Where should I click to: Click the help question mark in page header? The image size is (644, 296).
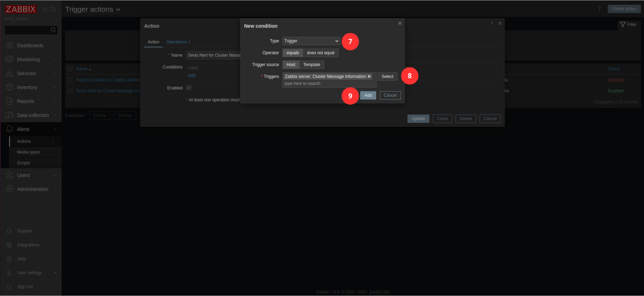click(x=599, y=9)
